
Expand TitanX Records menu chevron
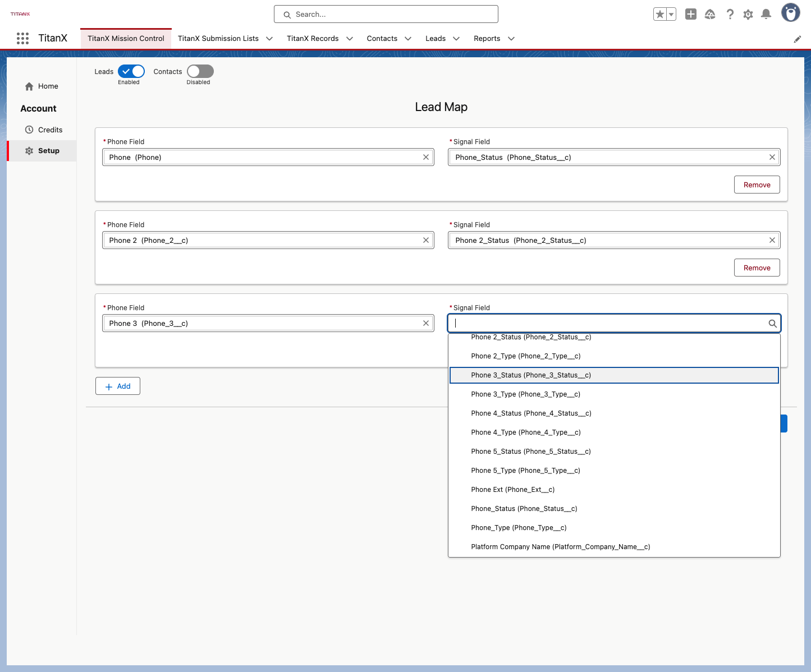point(350,39)
